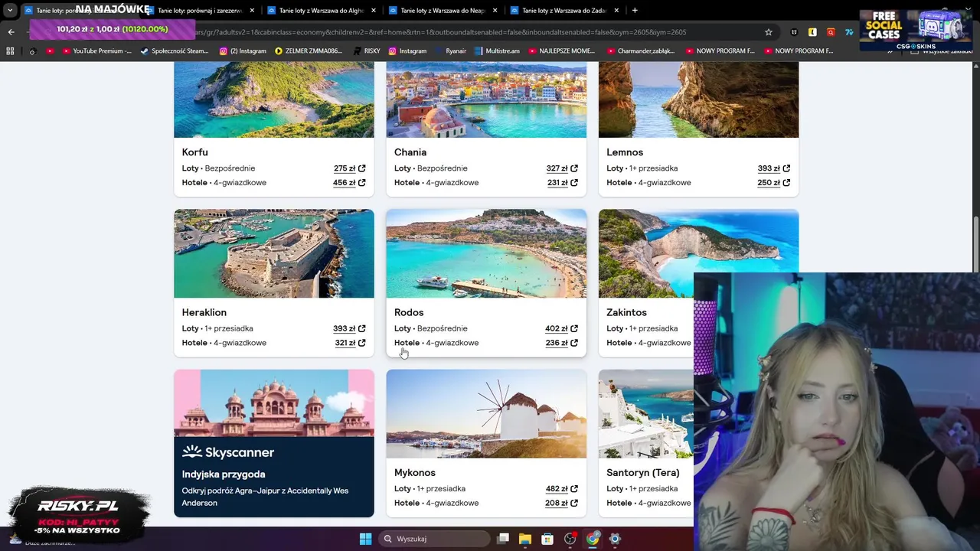Open File Explorer from taskbar
This screenshot has width=980, height=551.
(525, 539)
